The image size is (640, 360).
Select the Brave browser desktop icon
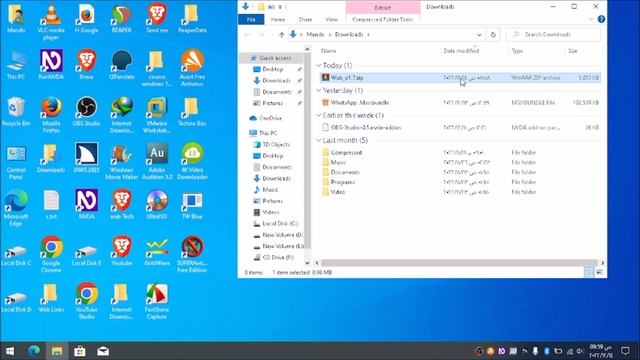coord(86,64)
